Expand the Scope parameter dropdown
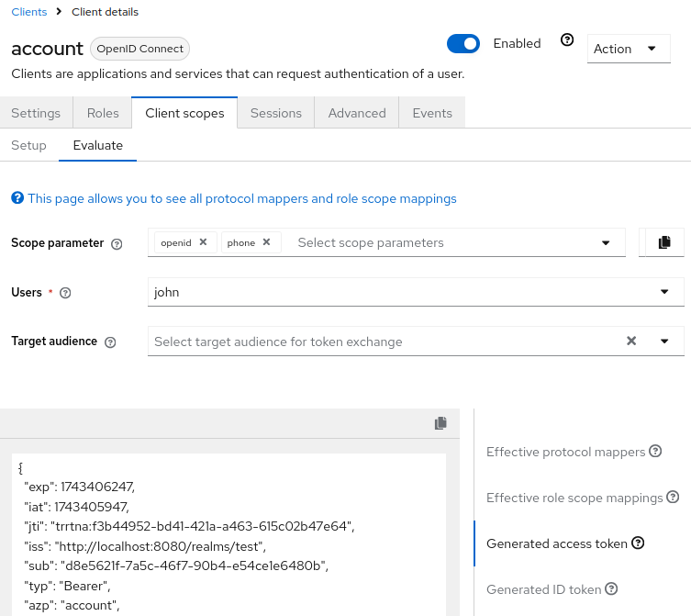 click(606, 243)
